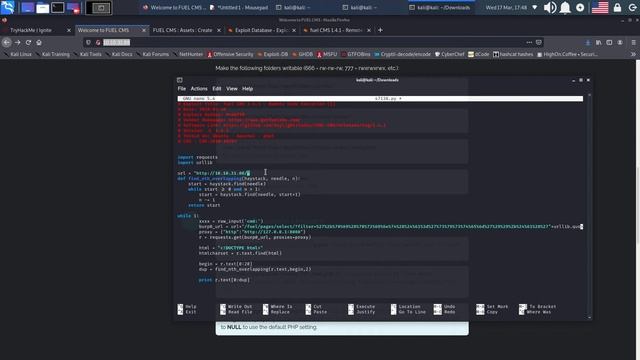Click the clock showing Wed 17 Mar, 17:48

click(x=506, y=7)
